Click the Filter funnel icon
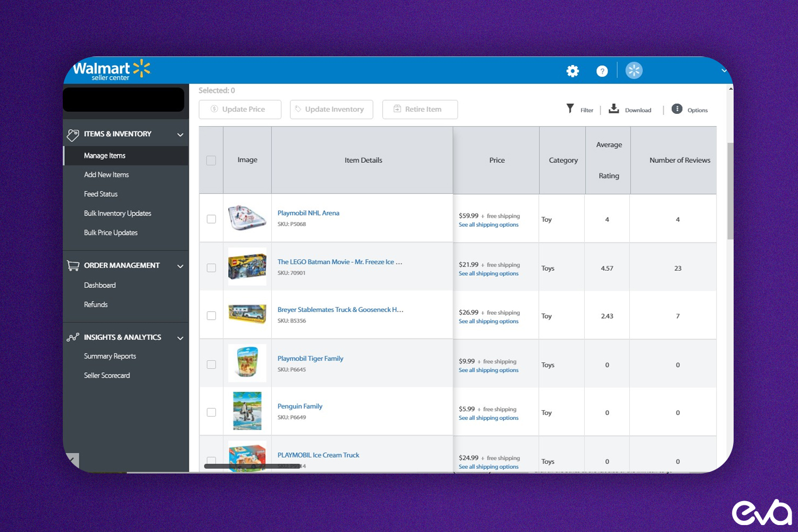Image resolution: width=798 pixels, height=532 pixels. [570, 109]
